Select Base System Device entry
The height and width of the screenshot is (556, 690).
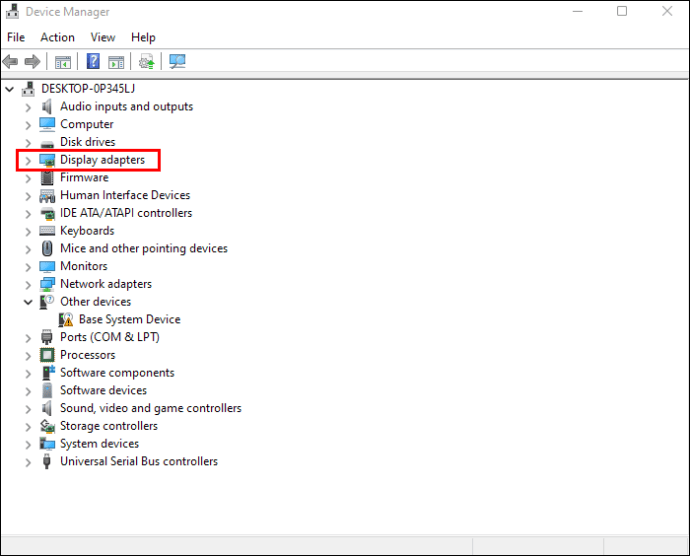click(129, 319)
